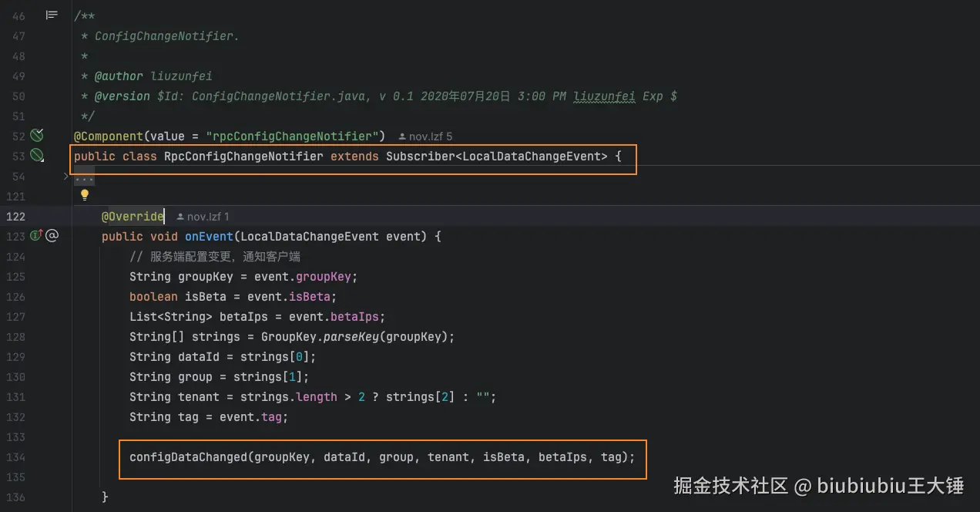Click the @Override annotation
Viewport: 980px width, 512px height.
pyautogui.click(x=133, y=217)
